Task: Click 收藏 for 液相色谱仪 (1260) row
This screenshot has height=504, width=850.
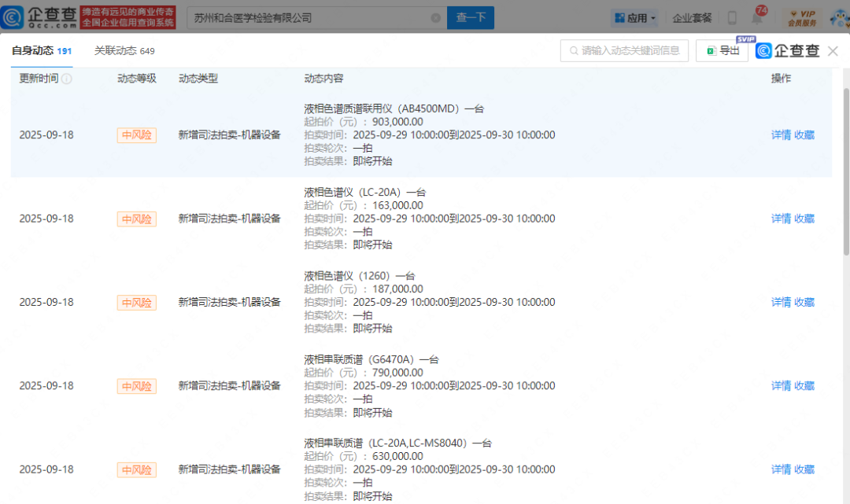Action: pyautogui.click(x=804, y=302)
